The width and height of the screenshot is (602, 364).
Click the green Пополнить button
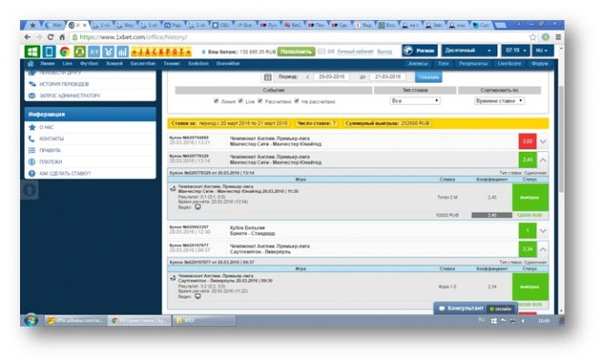(x=296, y=51)
